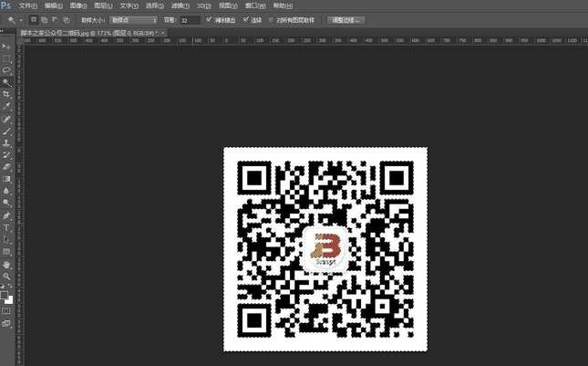Select the Blur tool
Viewport: 588px width, 366px height.
(x=6, y=191)
